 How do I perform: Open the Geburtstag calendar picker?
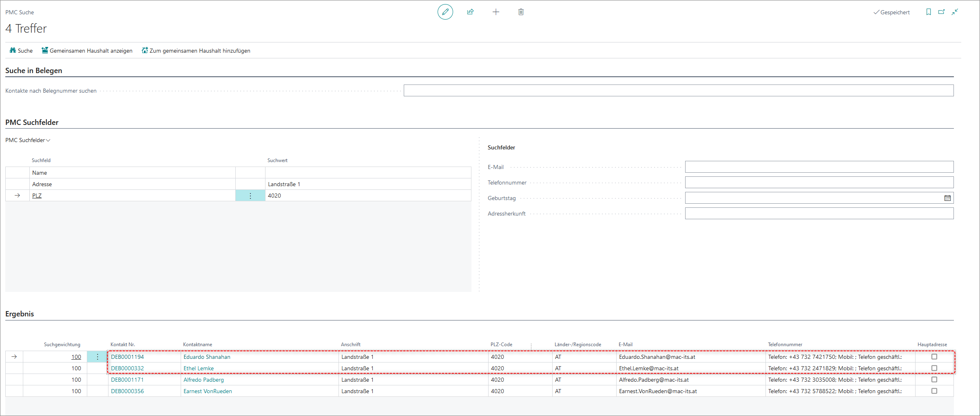(947, 198)
